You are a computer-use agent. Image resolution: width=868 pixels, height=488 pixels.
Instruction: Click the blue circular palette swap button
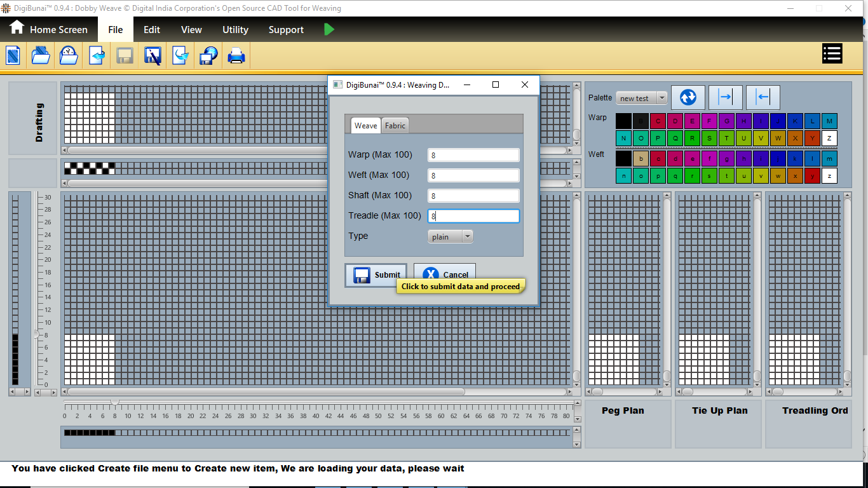[x=688, y=98]
